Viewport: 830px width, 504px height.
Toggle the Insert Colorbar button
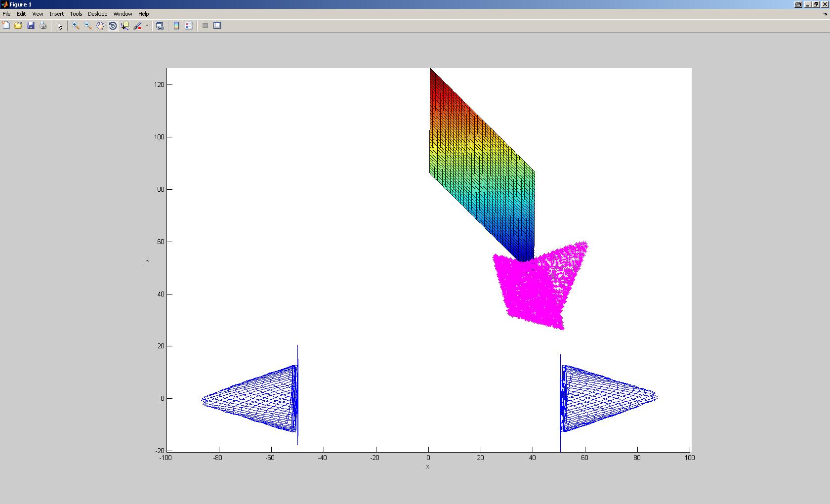click(x=176, y=26)
